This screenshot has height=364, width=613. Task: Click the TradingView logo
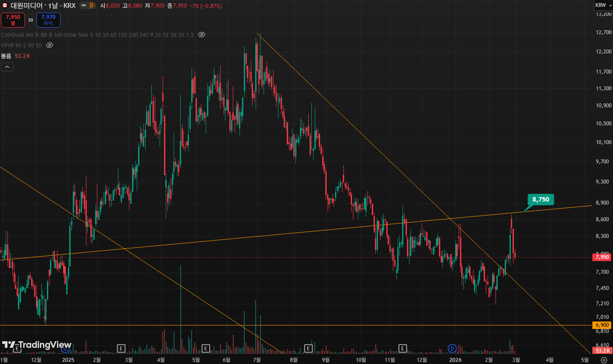click(37, 345)
